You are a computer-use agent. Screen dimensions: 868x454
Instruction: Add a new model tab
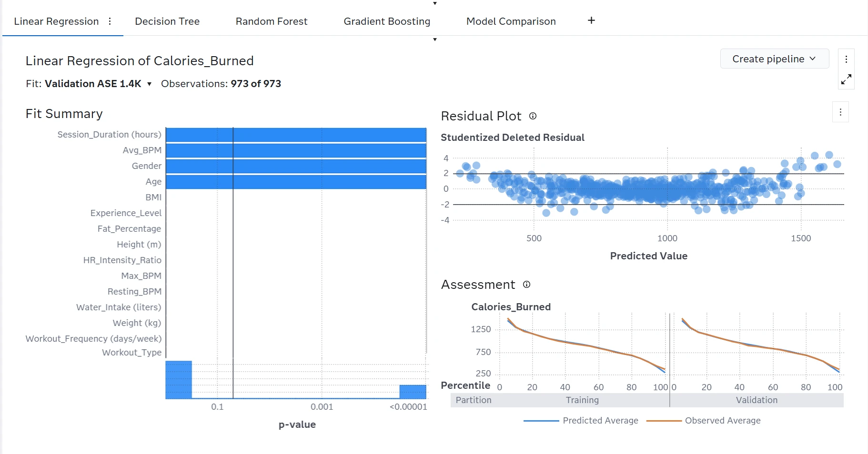(x=591, y=20)
